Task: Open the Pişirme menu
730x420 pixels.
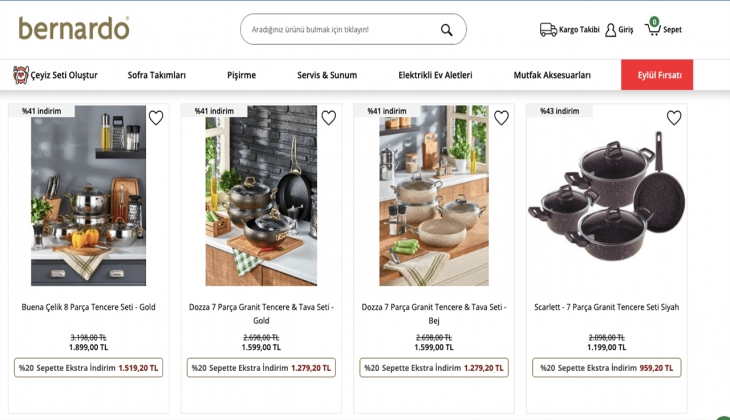Action: pos(241,75)
